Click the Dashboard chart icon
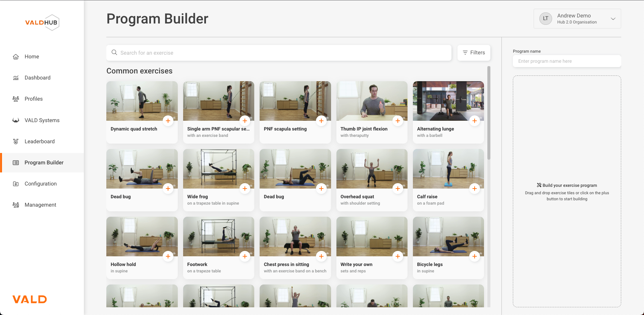Viewport: 644px width, 315px height. click(16, 78)
